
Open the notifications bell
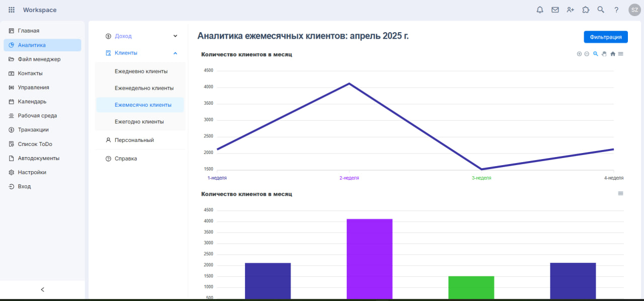pyautogui.click(x=540, y=10)
